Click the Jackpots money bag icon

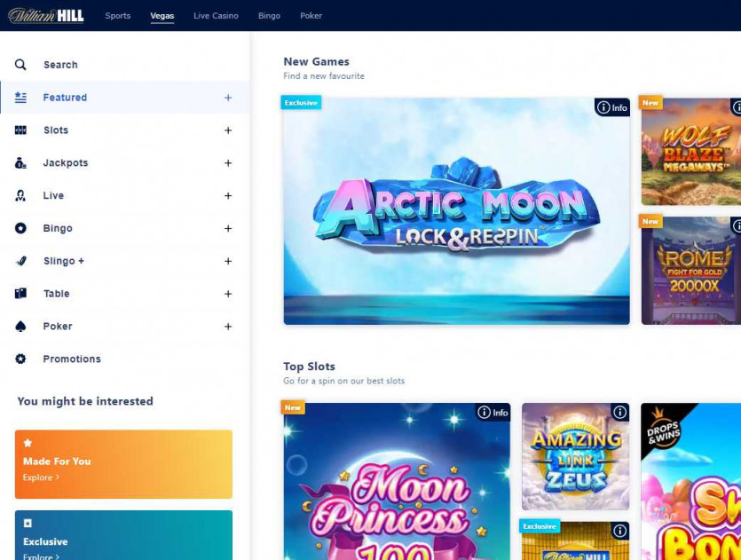(20, 163)
